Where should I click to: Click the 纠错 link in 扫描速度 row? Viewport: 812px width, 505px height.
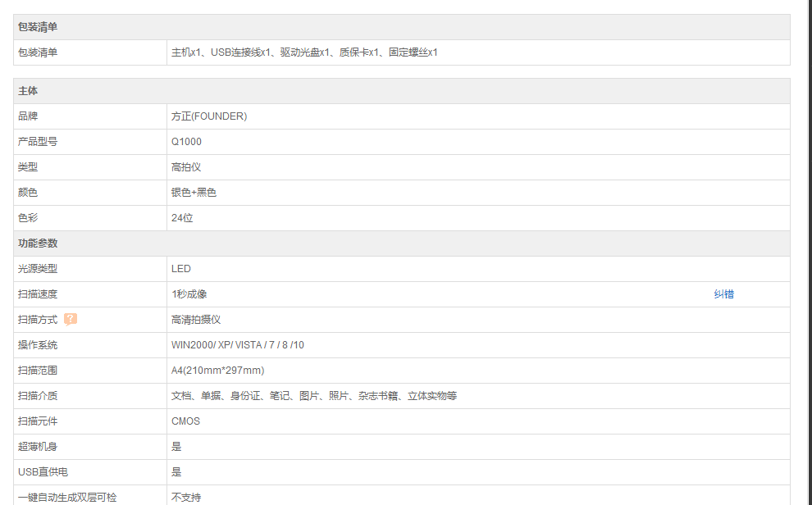(x=723, y=293)
